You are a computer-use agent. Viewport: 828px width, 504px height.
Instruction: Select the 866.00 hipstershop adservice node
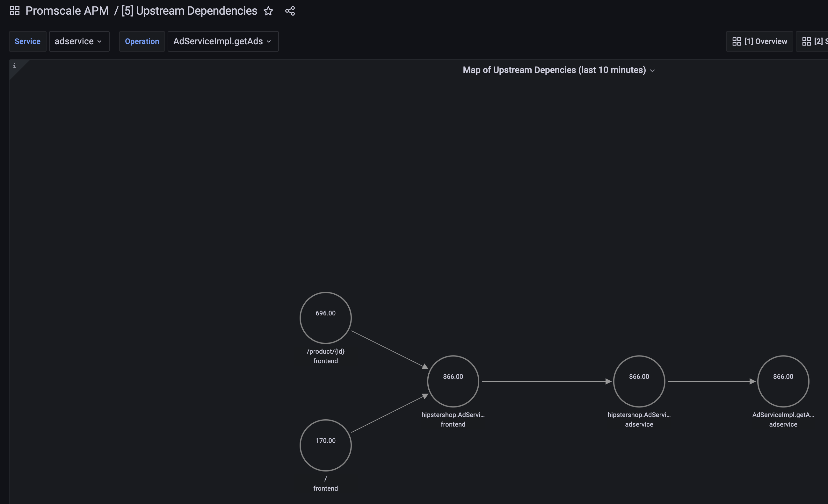(639, 381)
